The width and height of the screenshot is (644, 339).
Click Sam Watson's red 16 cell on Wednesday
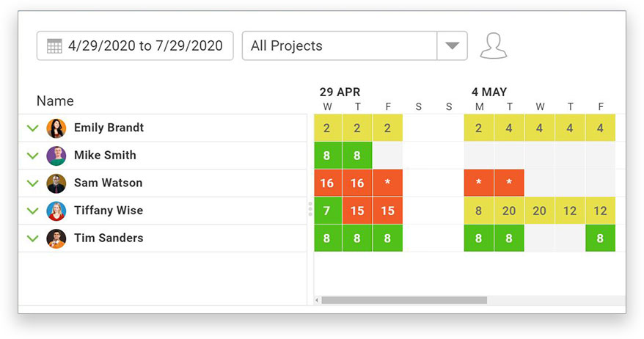point(327,183)
